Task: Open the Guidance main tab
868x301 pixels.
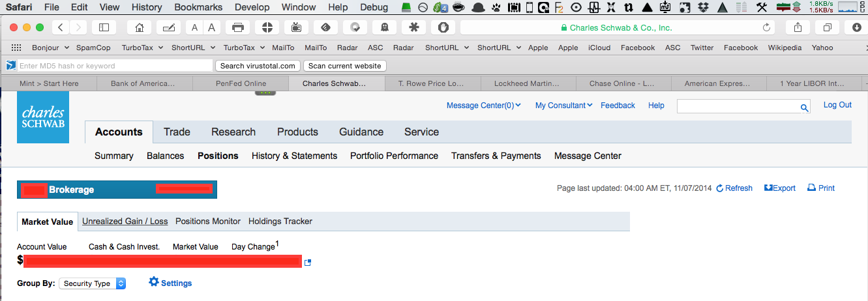Action: pos(361,132)
